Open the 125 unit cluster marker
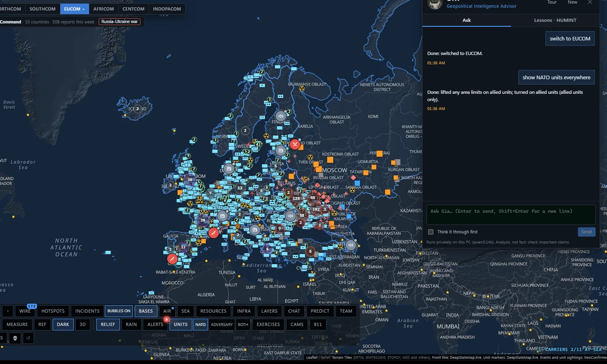607x364 pixels. tap(296, 198)
